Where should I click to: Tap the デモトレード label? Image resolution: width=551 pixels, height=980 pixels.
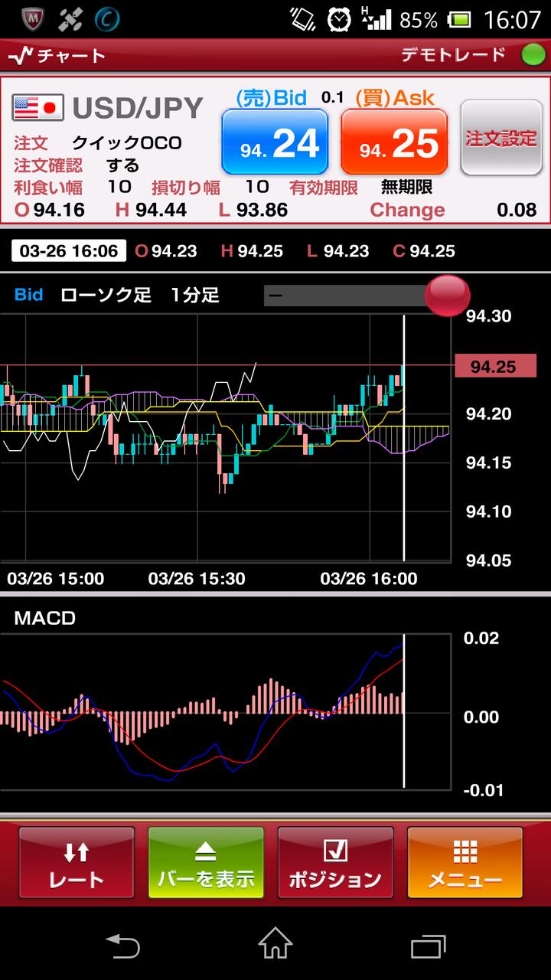coord(454,55)
